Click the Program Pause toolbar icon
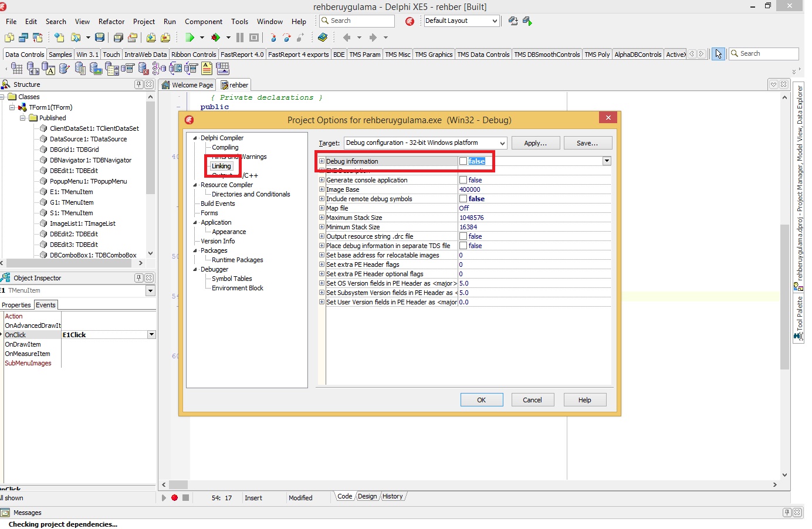812x529 pixels. 240,38
